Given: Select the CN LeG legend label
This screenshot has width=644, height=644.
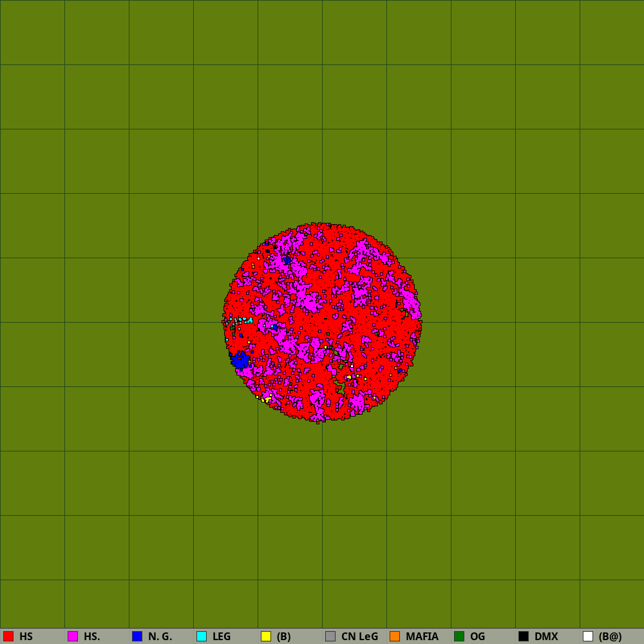Looking at the screenshot, I should tap(360, 637).
